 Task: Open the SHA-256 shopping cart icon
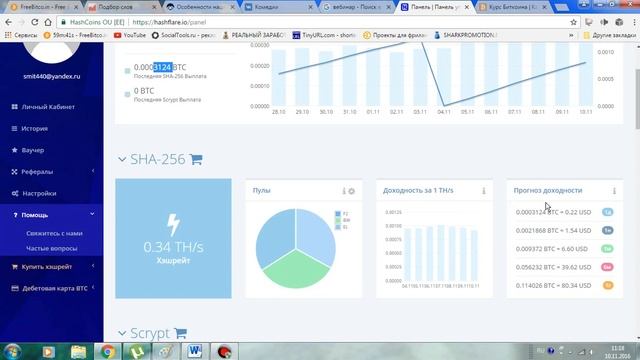(196, 159)
